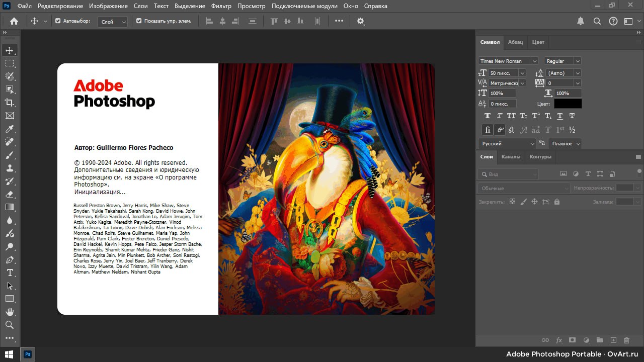Click the Windows Start button
The height and width of the screenshot is (362, 644).
pos(10,354)
